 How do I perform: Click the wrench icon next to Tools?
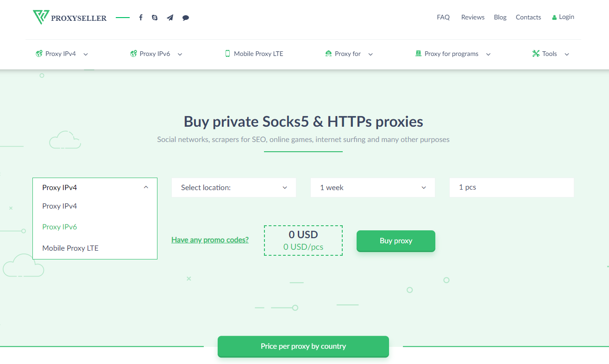[536, 54]
